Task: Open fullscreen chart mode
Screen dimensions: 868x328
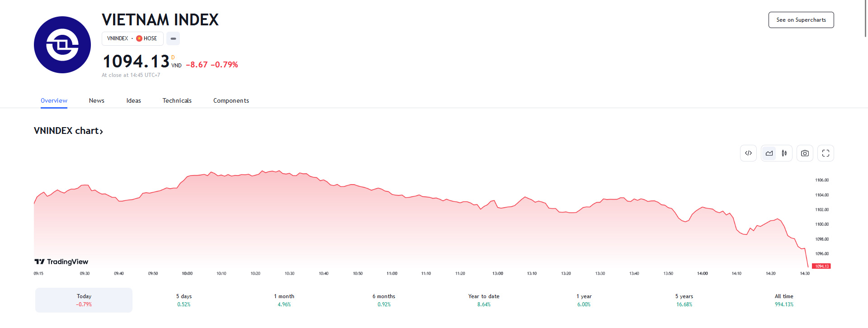Action: (x=826, y=153)
